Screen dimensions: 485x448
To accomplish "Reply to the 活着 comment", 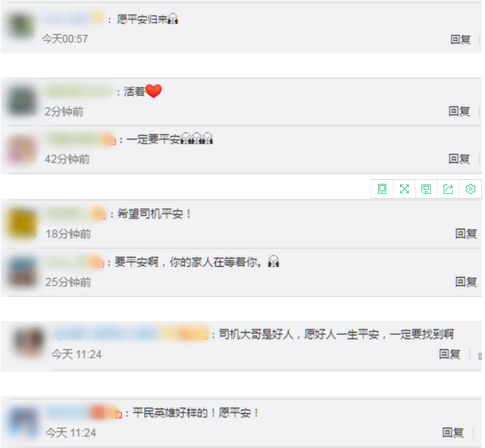I will coord(460,111).
